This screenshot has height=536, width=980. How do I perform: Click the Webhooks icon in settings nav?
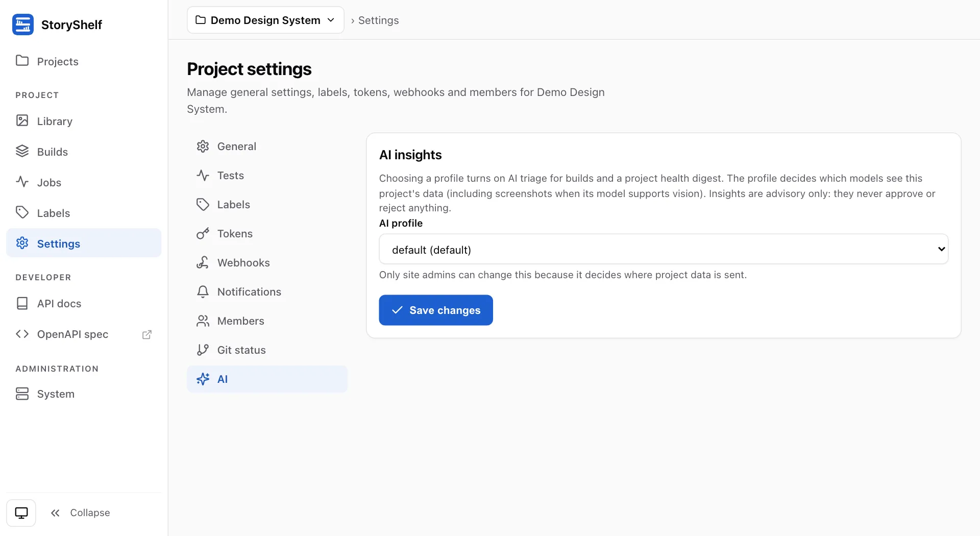point(203,262)
